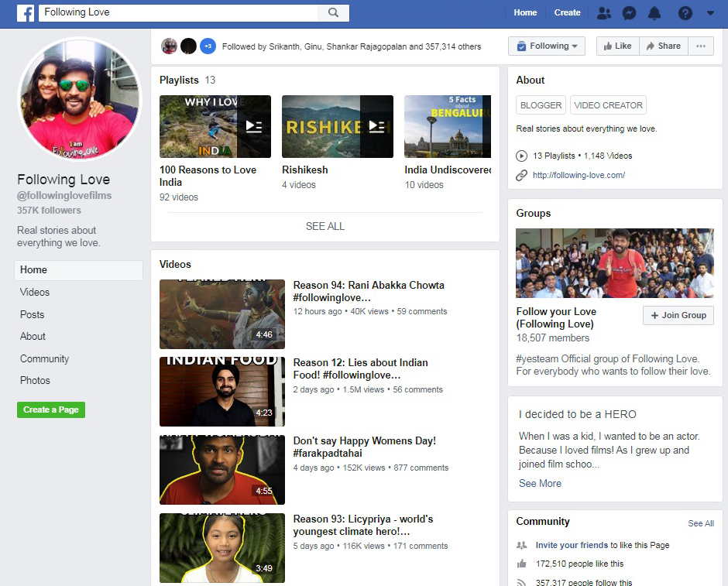Open the Reason 94: Rani Abakka Chowta title

(x=369, y=291)
